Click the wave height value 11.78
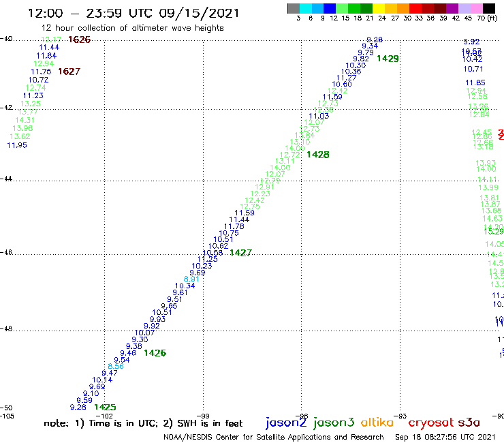This screenshot has height=443, width=504. pos(234,226)
